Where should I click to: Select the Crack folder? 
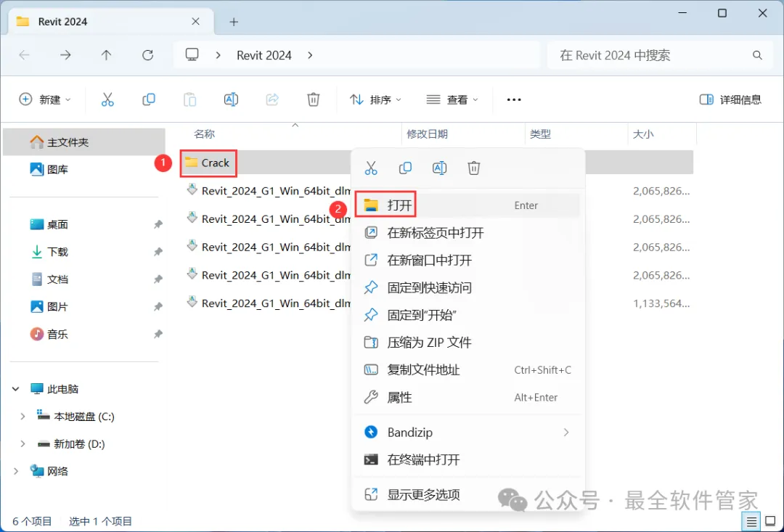tap(208, 163)
